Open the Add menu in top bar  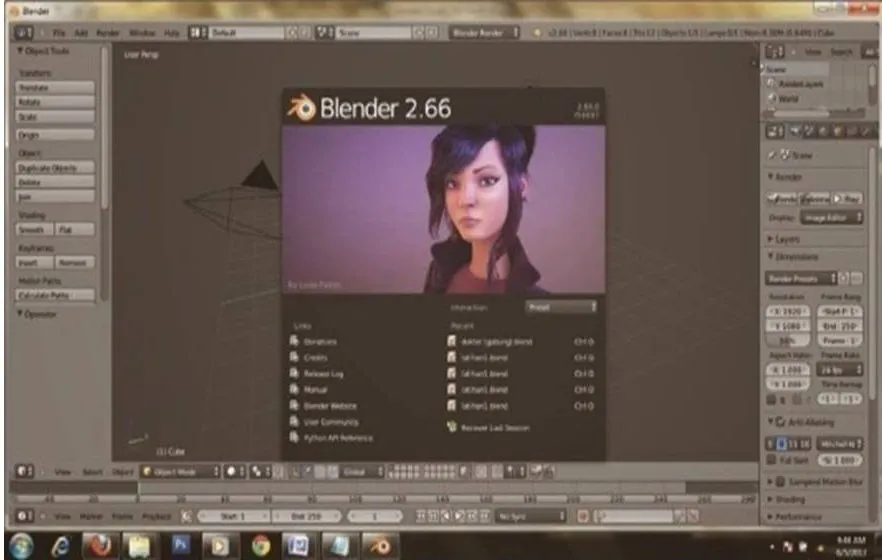click(81, 33)
